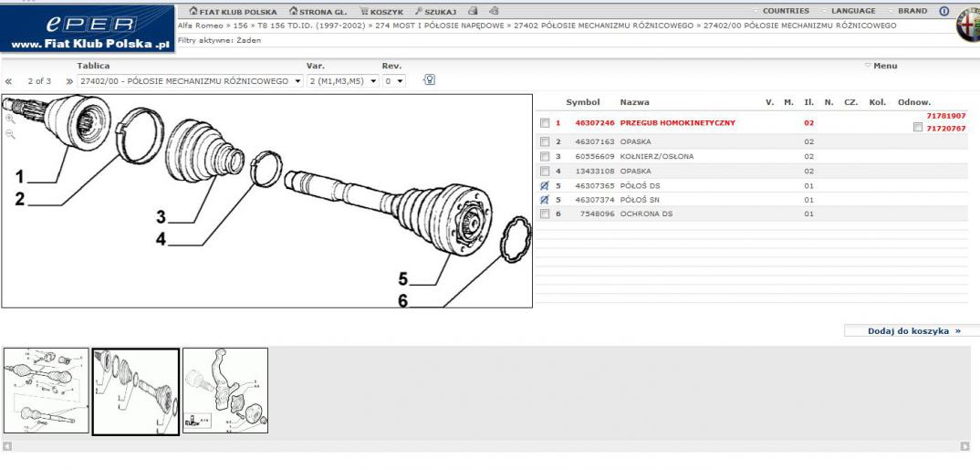Select second (current) drawing thumbnail
980x469 pixels.
click(x=136, y=391)
